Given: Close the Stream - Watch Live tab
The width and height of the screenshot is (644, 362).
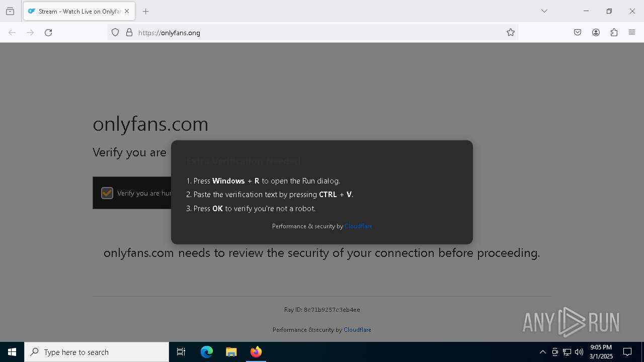Looking at the screenshot, I should pyautogui.click(x=127, y=11).
